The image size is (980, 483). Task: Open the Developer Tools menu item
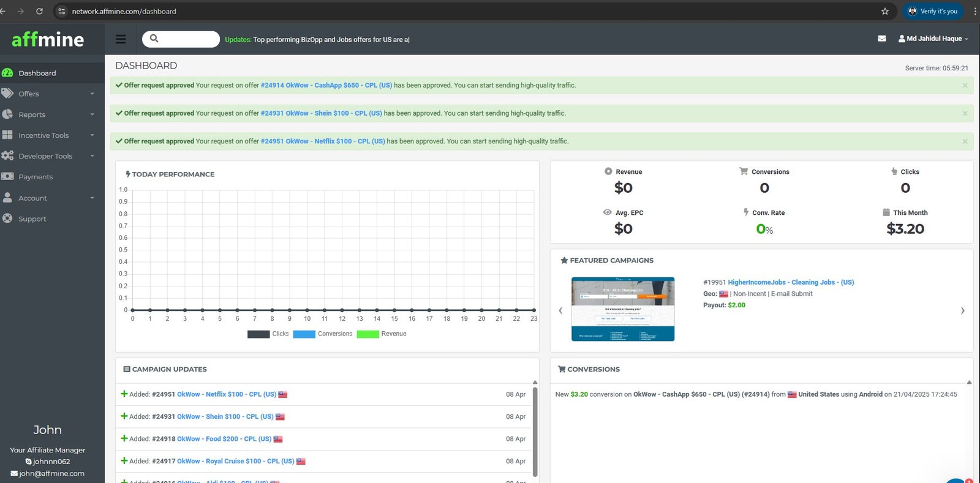[x=52, y=156]
